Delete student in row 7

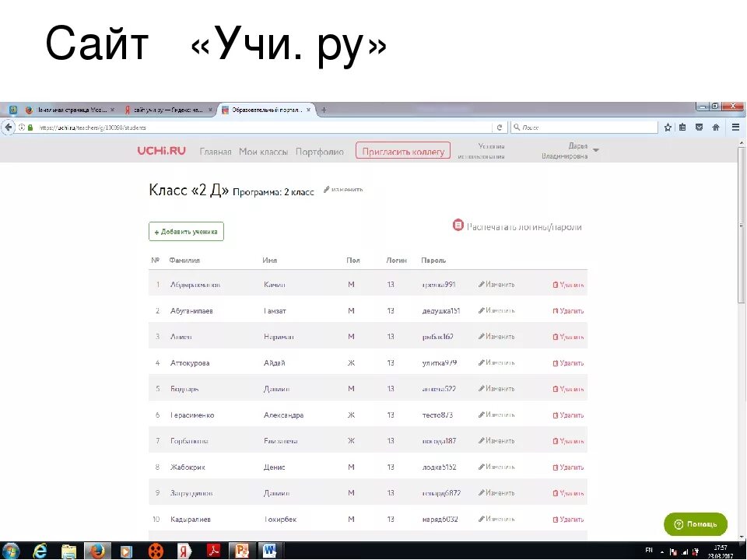pyautogui.click(x=568, y=442)
